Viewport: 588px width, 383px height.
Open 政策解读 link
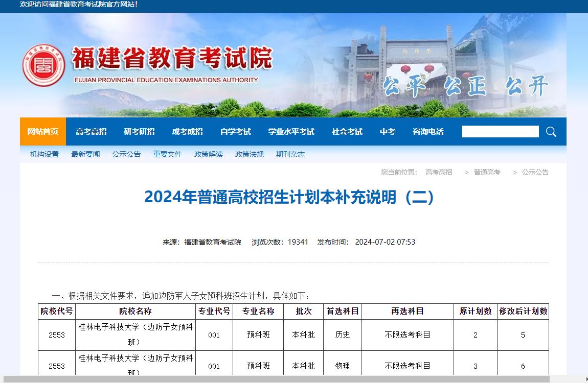[x=208, y=154]
